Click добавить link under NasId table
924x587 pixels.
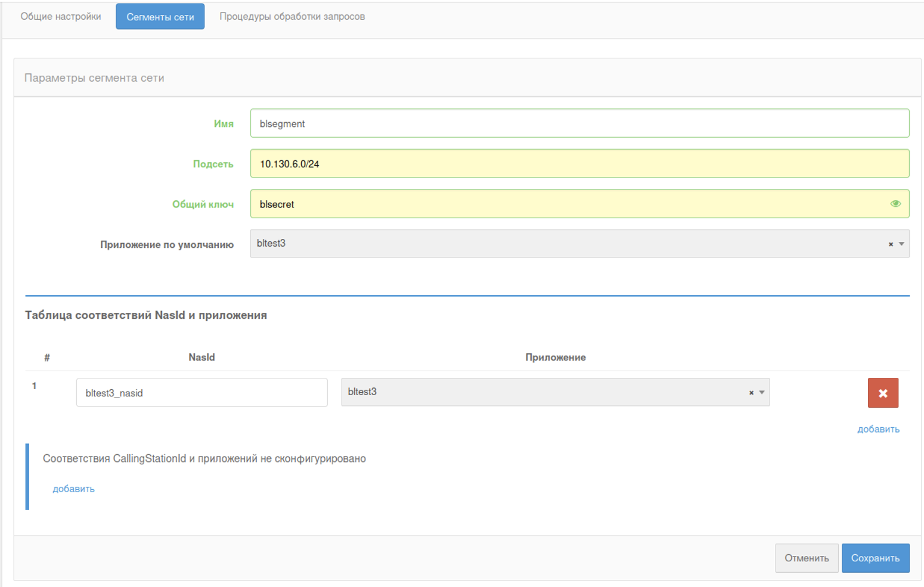878,429
